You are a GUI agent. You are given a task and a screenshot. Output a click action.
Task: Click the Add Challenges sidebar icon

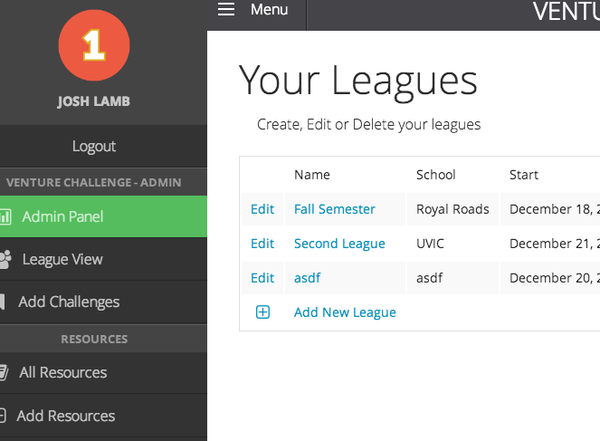pos(4,302)
